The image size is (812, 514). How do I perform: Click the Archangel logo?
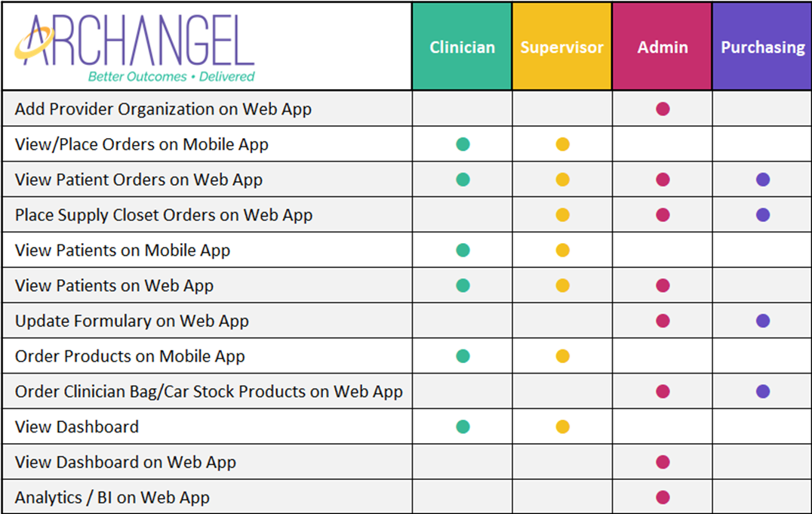coord(136,42)
